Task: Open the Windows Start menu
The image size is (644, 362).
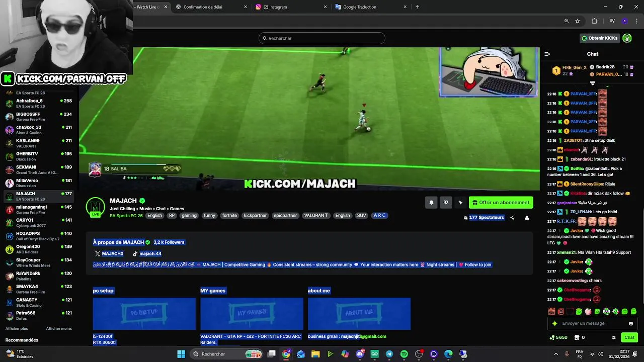Action: pos(181,354)
